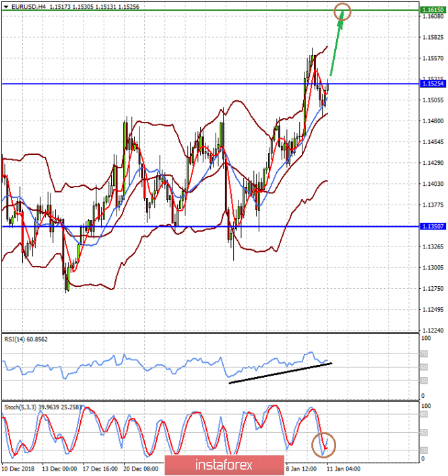Screen dimensions: 448x476
Task: Click the 1.14035 price on the axis
Action: [430, 184]
